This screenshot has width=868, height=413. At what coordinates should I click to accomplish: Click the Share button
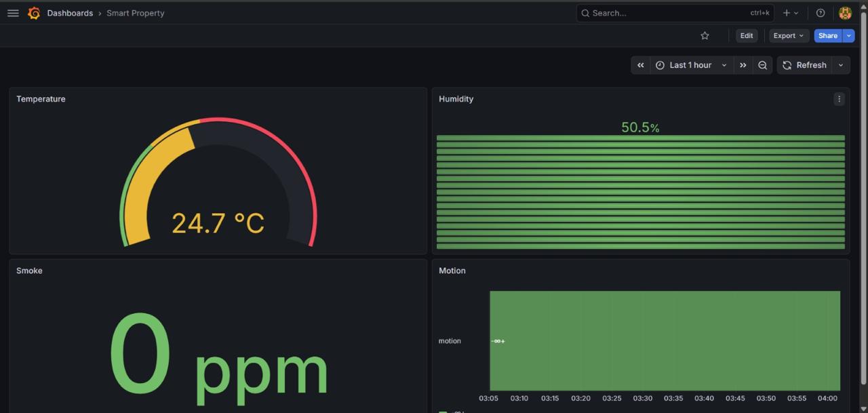828,36
